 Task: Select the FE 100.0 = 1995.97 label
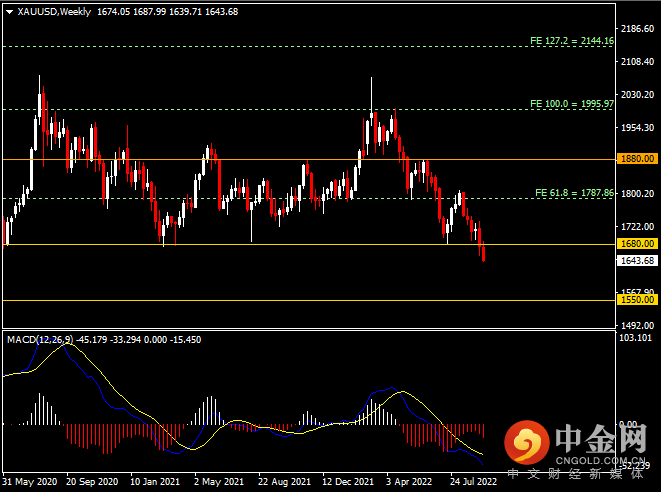(572, 104)
